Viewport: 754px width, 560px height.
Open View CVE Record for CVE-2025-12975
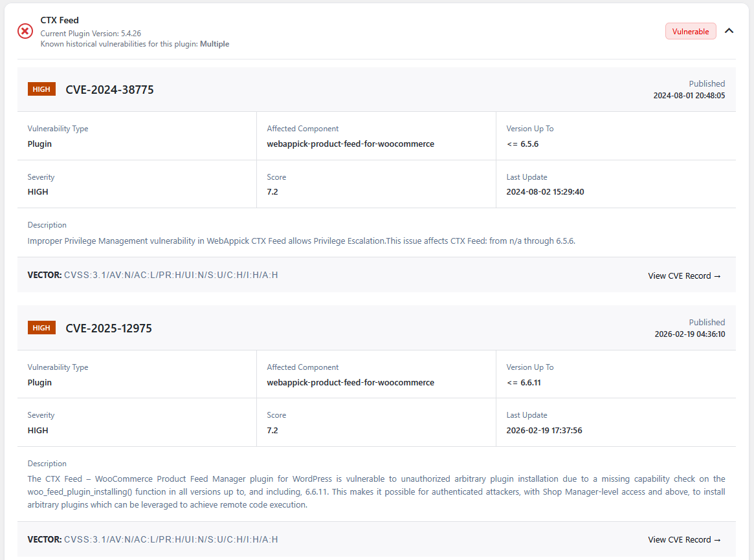[x=684, y=539]
